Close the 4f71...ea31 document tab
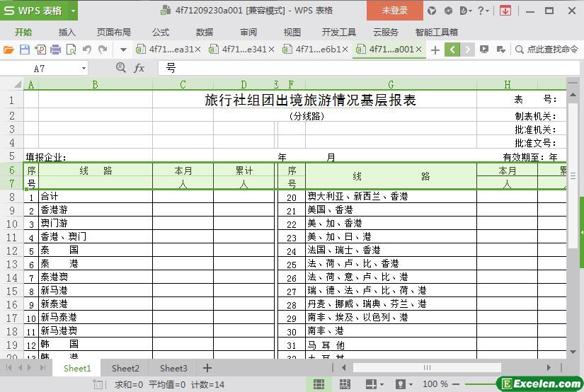This screenshot has width=584, height=392. 197,49
